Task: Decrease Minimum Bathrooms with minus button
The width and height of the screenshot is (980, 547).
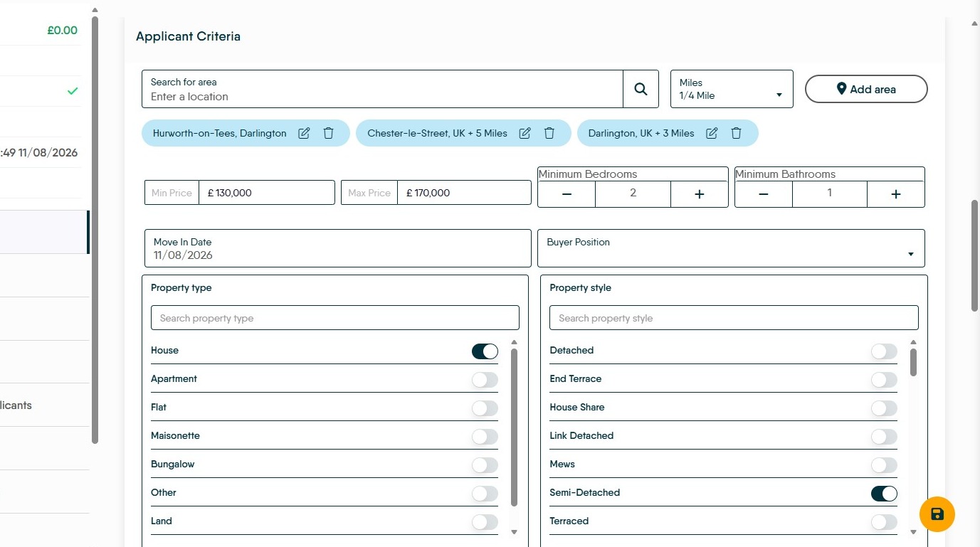Action: coord(764,193)
